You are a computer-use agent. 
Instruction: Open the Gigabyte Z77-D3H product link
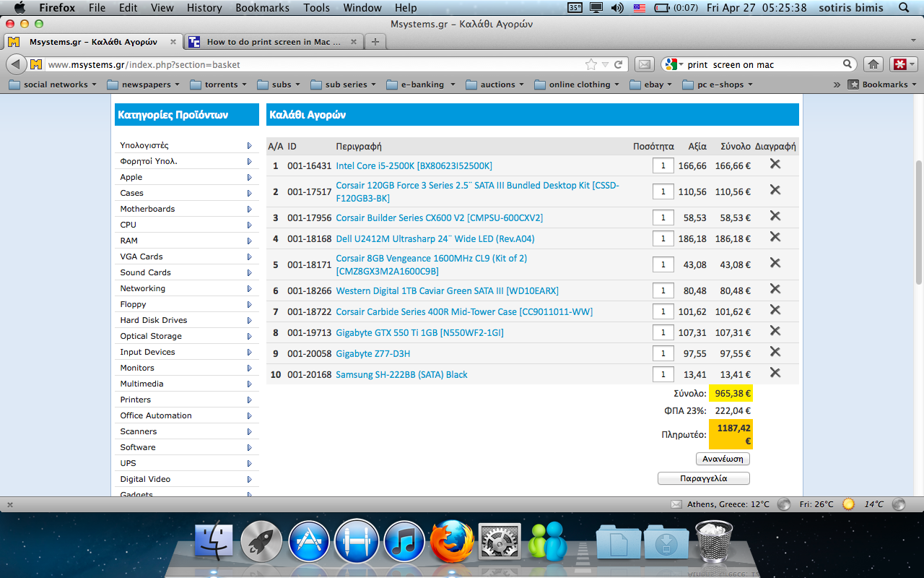(x=372, y=353)
